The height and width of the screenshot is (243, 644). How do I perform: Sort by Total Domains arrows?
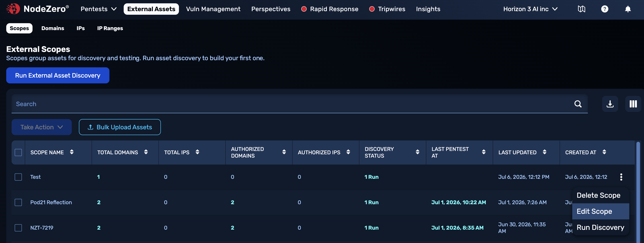pos(146,152)
